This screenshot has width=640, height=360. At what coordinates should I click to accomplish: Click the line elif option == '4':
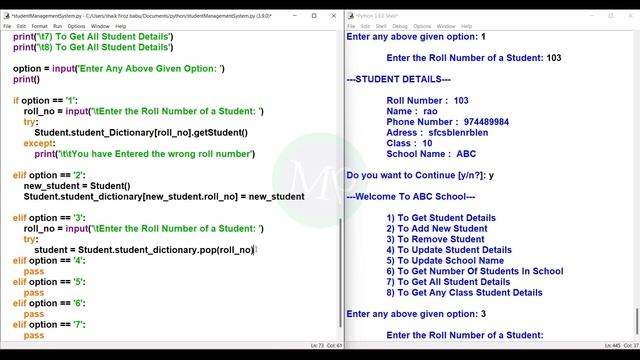[49, 260]
